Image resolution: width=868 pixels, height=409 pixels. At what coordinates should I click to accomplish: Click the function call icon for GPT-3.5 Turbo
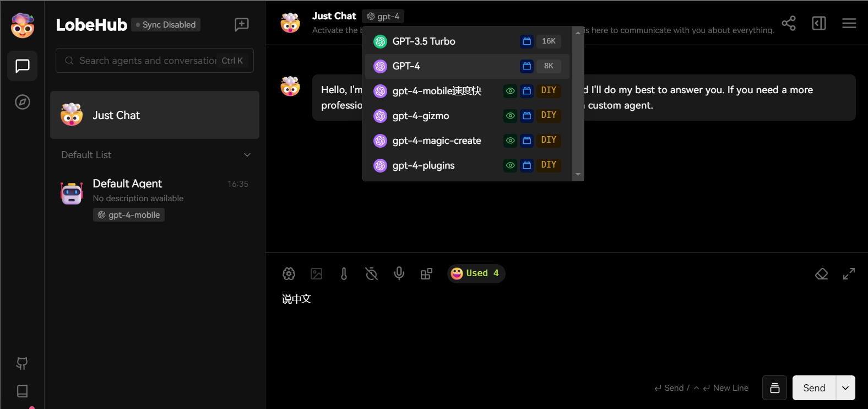(527, 41)
